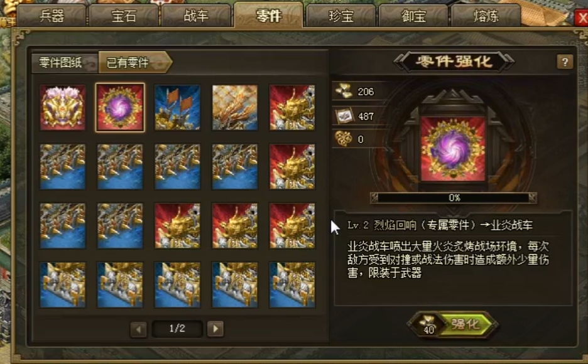Viewport: 588px width, 364px height.
Task: Go to next page of parts
Action: (215, 329)
